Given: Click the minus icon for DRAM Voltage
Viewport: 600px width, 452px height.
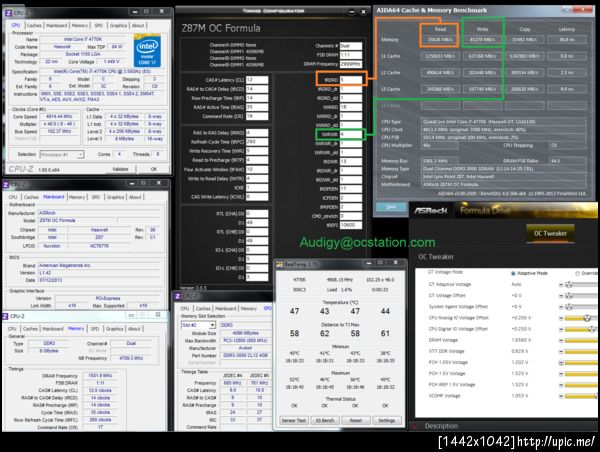Looking at the screenshot, I should tap(561, 340).
